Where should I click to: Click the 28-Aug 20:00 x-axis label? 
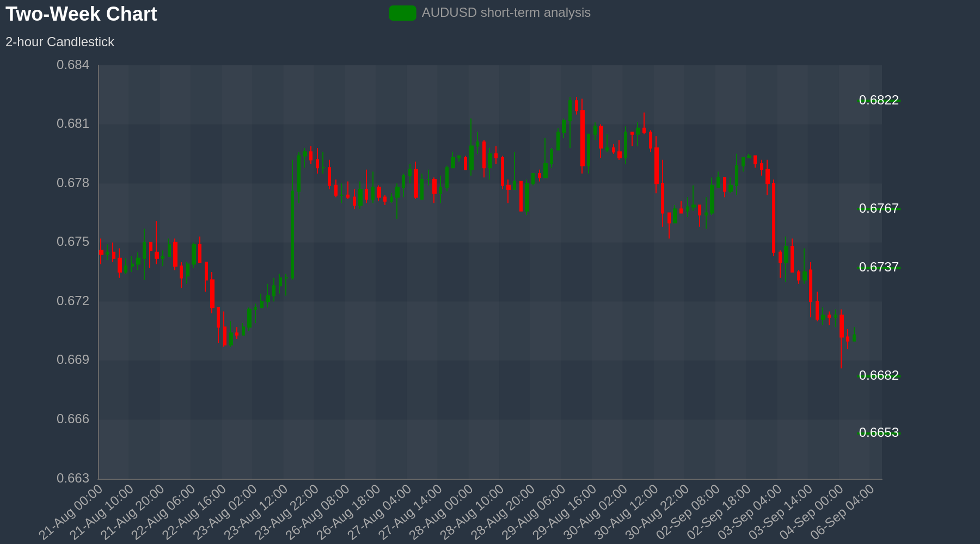(503, 512)
